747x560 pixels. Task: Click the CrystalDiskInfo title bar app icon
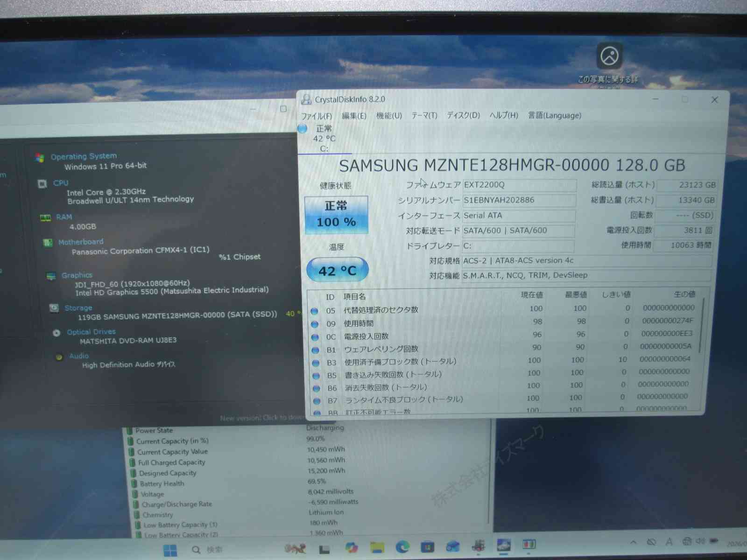tap(306, 99)
